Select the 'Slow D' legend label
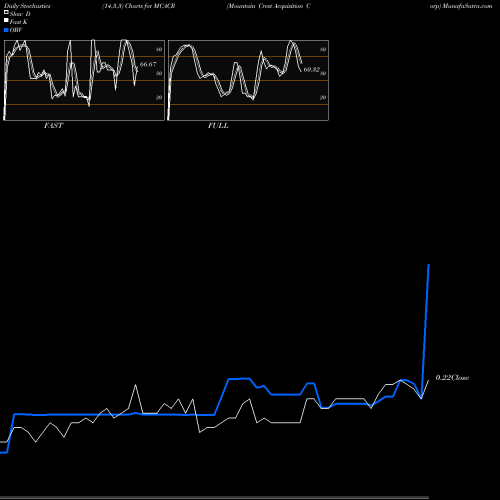This screenshot has height=500, width=500. point(20,14)
